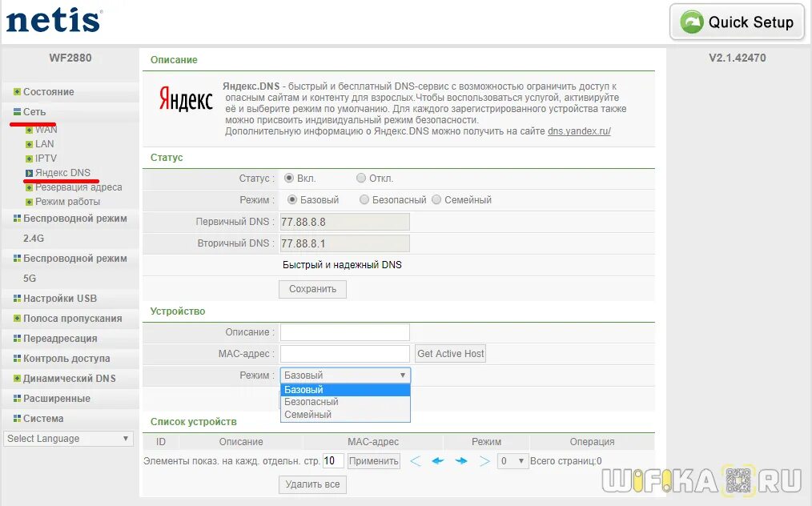Click the MAC-адрес table column header
Image resolution: width=812 pixels, height=506 pixels.
pyautogui.click(x=373, y=442)
